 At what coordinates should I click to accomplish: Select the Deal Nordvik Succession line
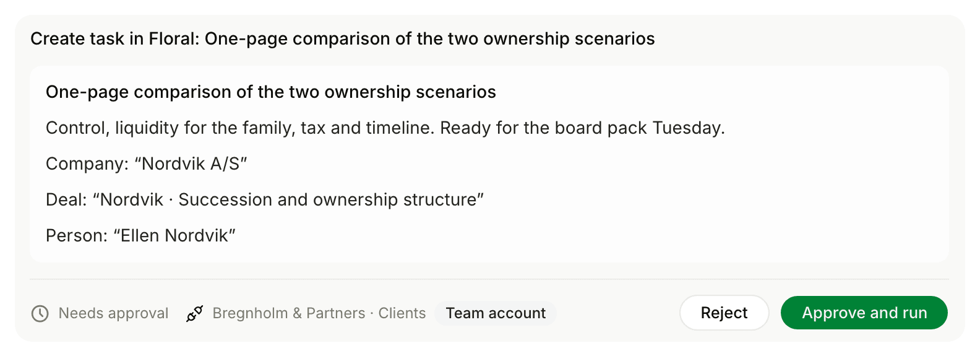[265, 199]
